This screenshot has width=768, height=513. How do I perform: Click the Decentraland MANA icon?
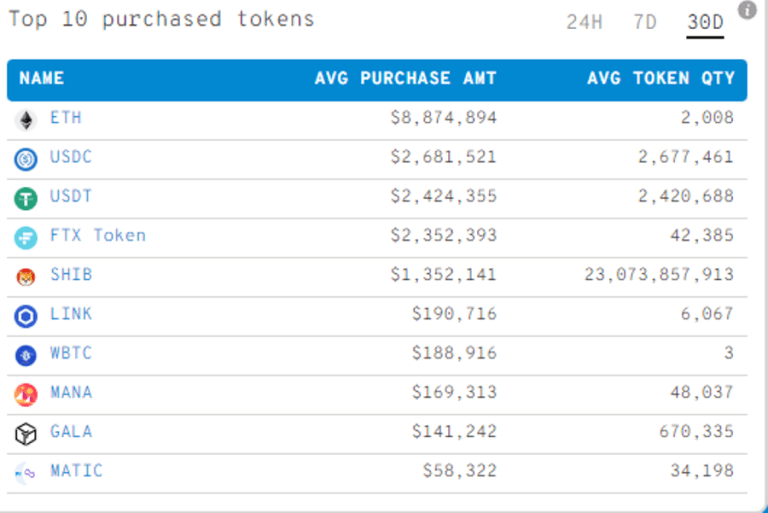click(26, 394)
